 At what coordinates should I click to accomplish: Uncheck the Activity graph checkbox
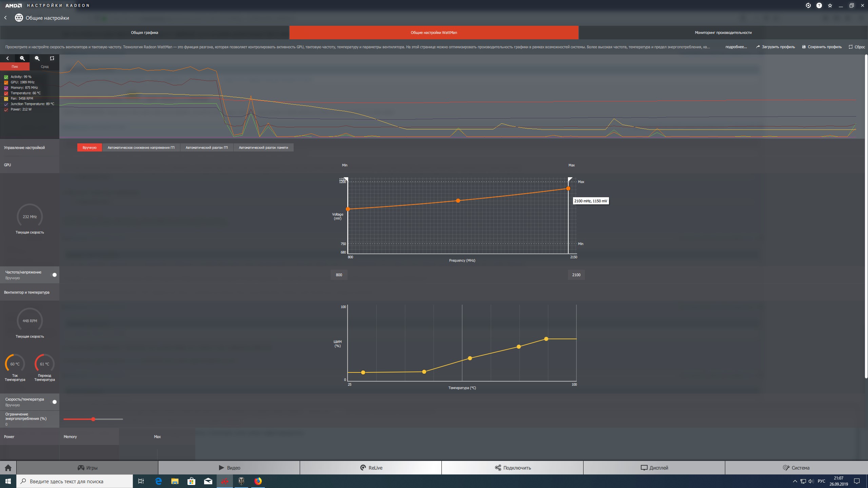[6, 77]
